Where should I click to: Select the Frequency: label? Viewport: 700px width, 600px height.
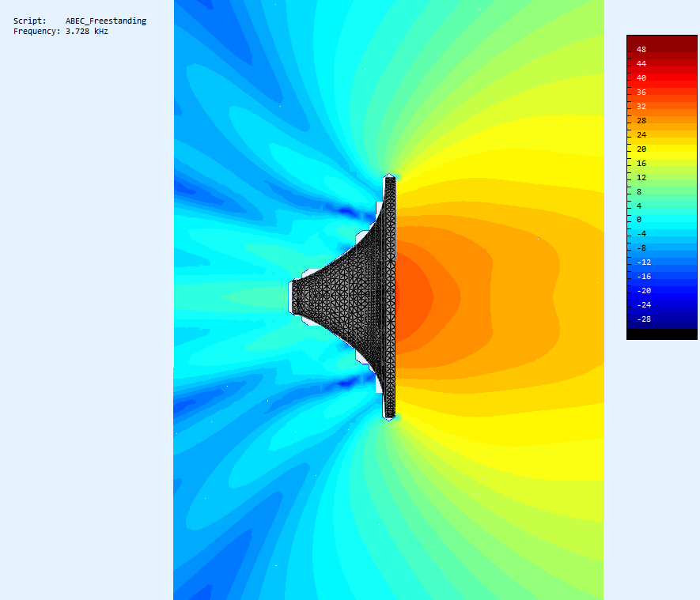tap(36, 32)
